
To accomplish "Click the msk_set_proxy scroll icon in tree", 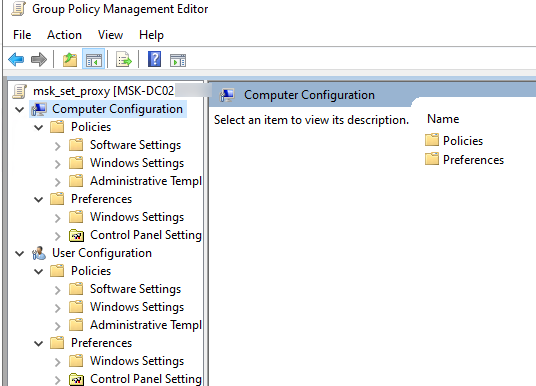I will point(19,91).
